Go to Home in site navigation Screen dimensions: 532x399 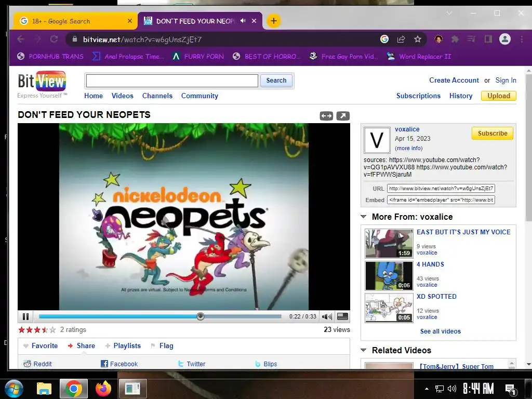(94, 96)
